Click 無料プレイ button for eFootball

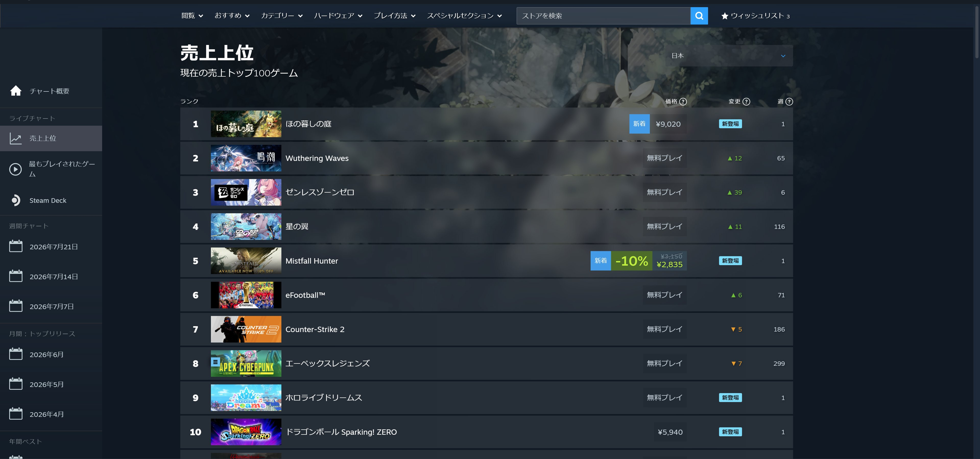click(x=665, y=295)
